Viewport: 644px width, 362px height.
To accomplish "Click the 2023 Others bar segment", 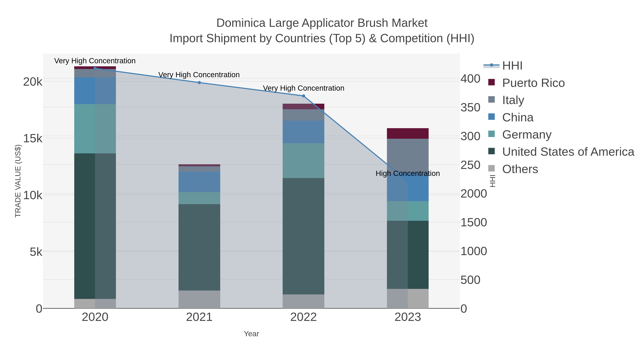I will 408,299.
